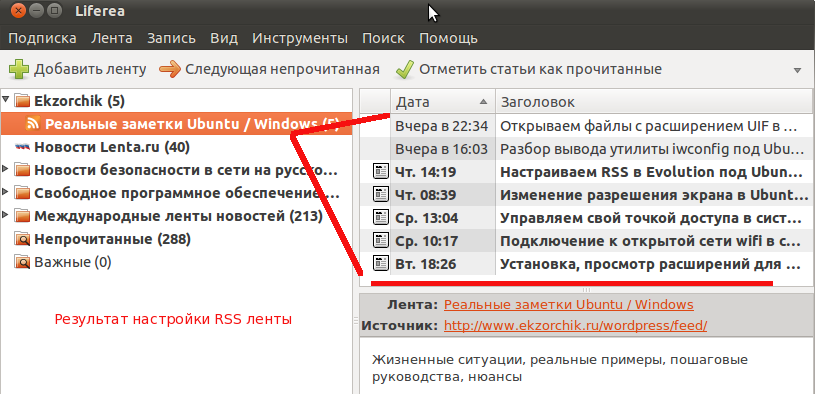The width and height of the screenshot is (815, 394).
Task: Expand Свободное программное обеспечение folder
Action: click(x=6, y=192)
